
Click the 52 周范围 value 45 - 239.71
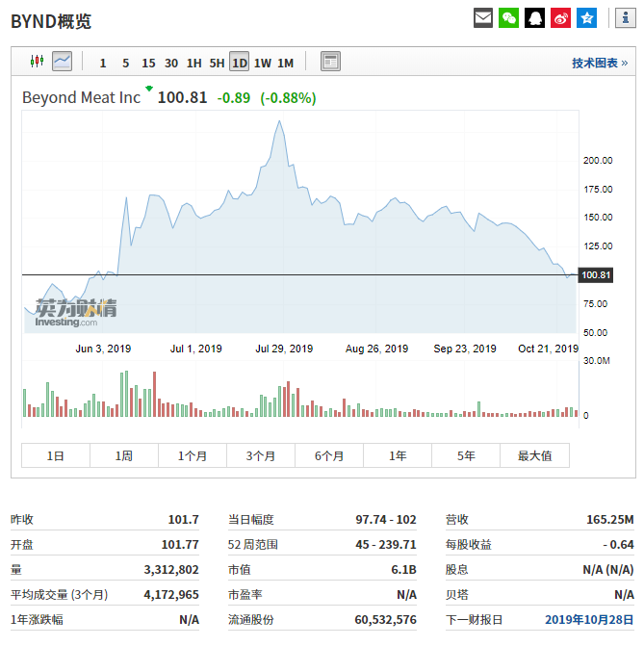[x=386, y=544]
